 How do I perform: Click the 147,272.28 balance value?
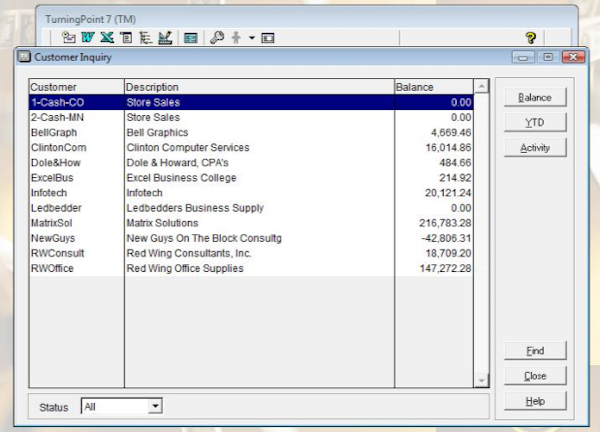click(445, 268)
